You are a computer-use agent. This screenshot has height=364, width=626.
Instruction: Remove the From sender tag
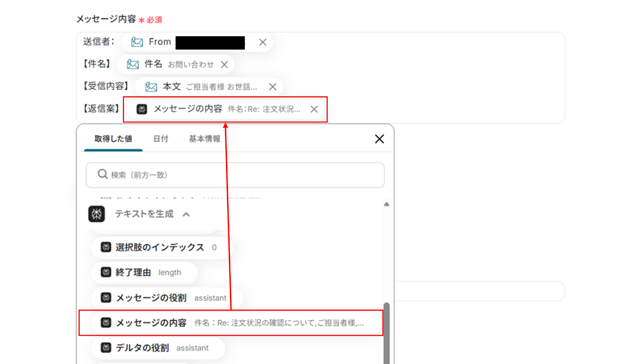263,42
